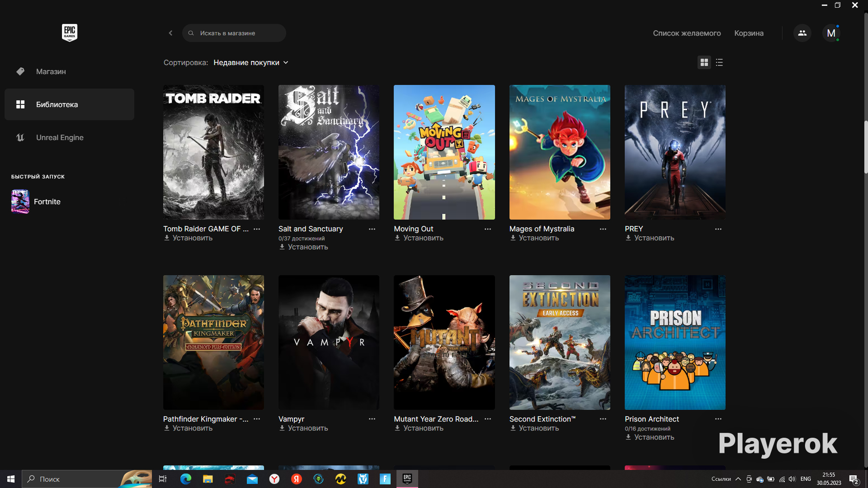Switch the ENG input language
The image size is (868, 488).
tap(806, 479)
